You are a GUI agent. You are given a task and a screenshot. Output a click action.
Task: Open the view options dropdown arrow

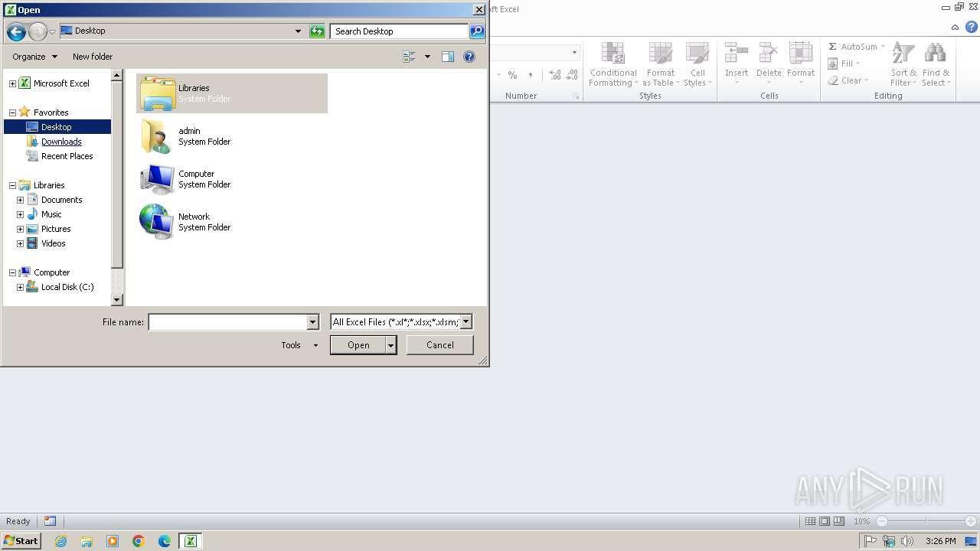(427, 57)
